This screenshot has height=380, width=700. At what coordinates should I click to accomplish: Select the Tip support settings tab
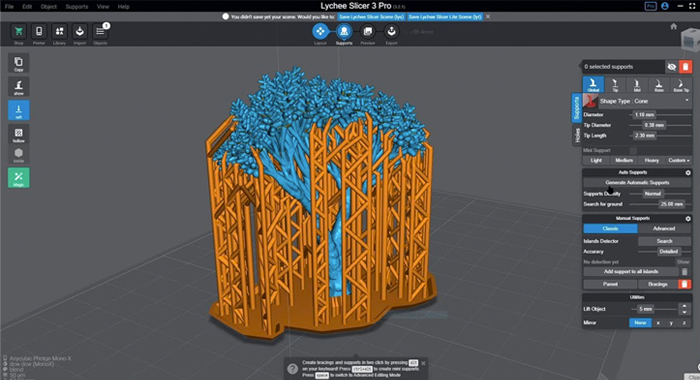[615, 84]
